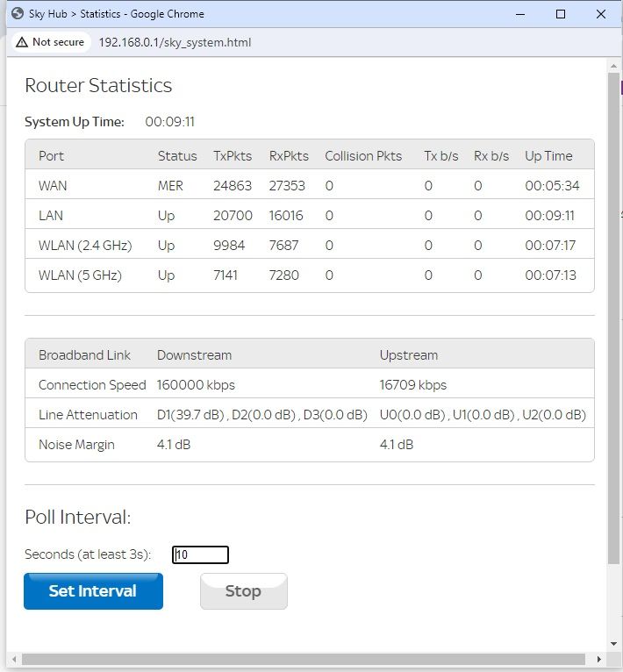Focus the poll interval seconds field
The image size is (623, 672).
[200, 554]
